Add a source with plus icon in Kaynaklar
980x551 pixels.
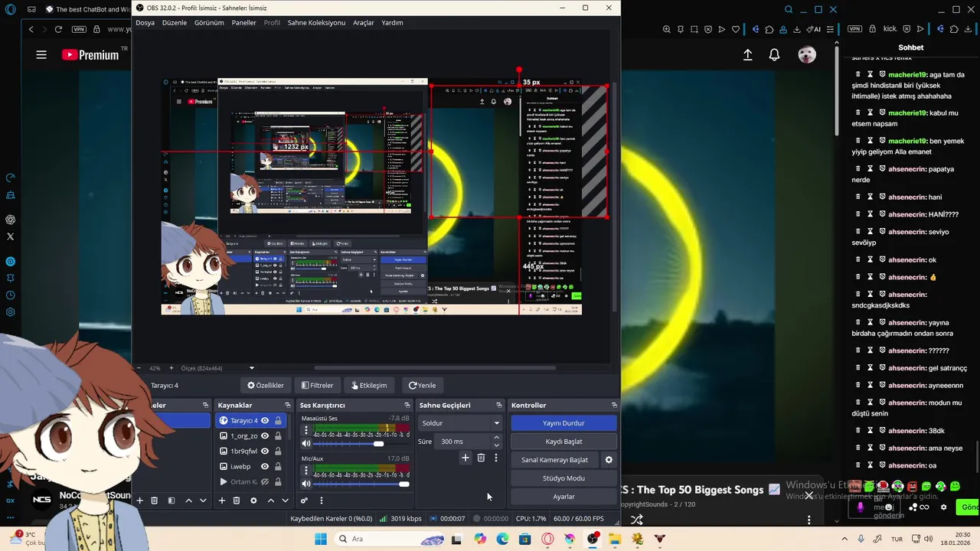[x=222, y=500]
